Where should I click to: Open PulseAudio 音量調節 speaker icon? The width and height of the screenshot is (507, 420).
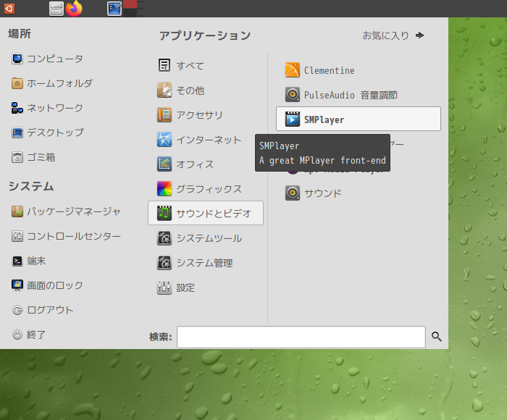pyautogui.click(x=293, y=95)
